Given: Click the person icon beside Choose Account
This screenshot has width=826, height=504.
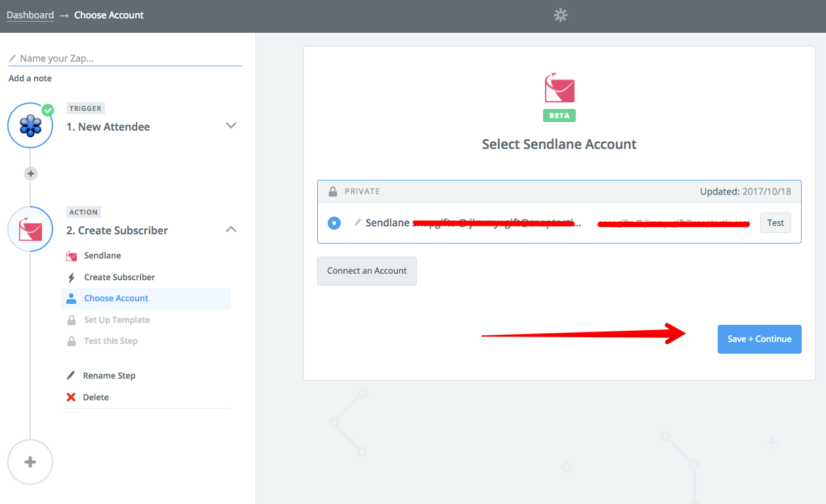Looking at the screenshot, I should coord(72,299).
